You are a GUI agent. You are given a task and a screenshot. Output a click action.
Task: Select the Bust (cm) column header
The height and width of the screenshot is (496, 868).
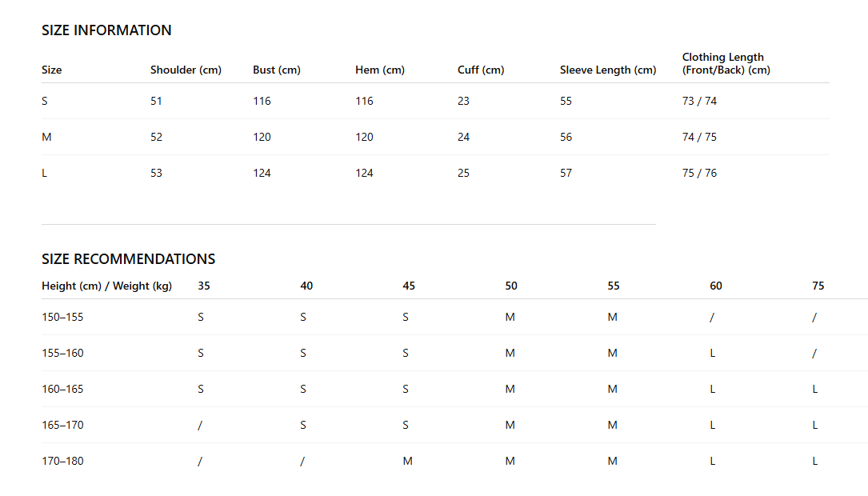tap(277, 70)
